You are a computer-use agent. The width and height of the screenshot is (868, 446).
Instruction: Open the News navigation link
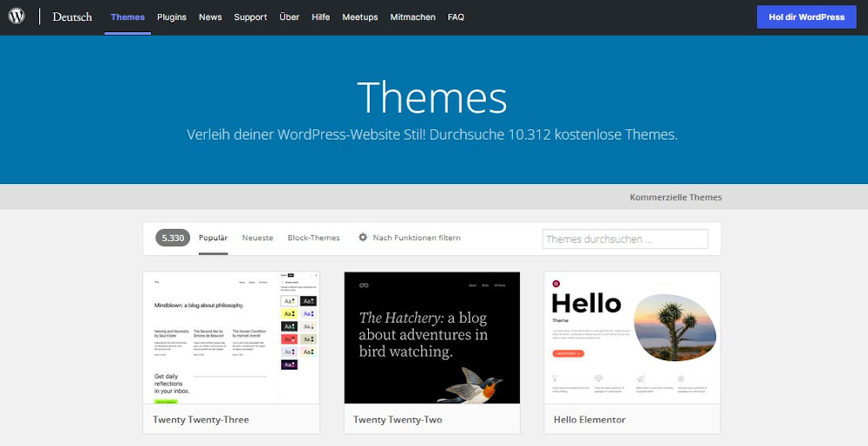(x=210, y=17)
